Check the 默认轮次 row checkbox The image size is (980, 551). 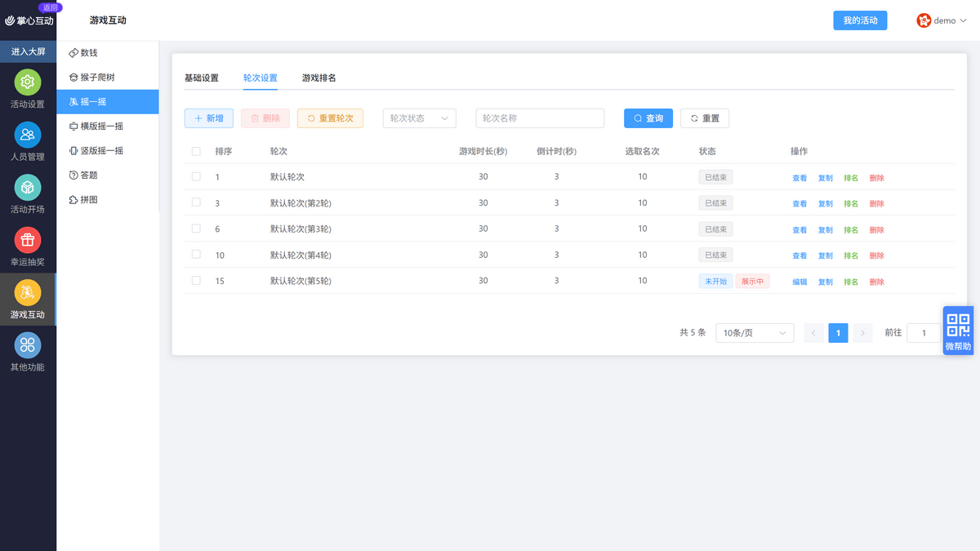[196, 176]
